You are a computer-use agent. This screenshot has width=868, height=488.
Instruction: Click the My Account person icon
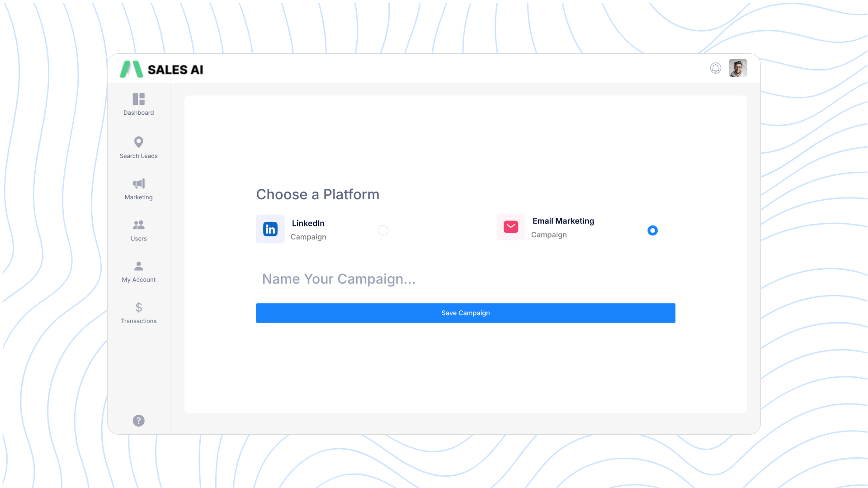click(138, 266)
